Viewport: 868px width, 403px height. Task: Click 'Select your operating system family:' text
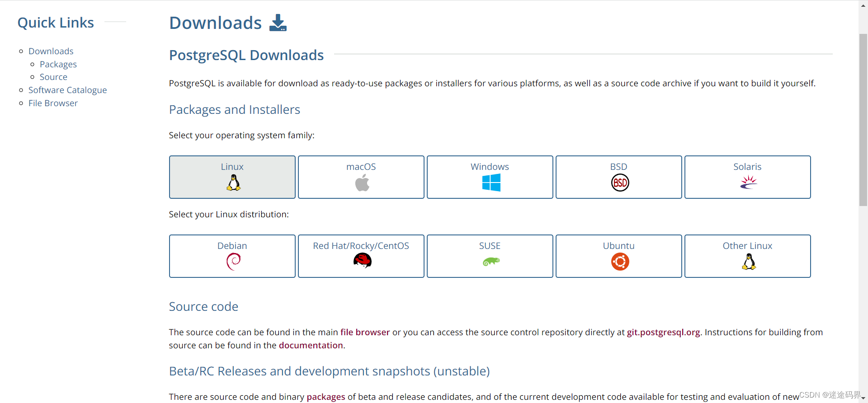tap(242, 135)
